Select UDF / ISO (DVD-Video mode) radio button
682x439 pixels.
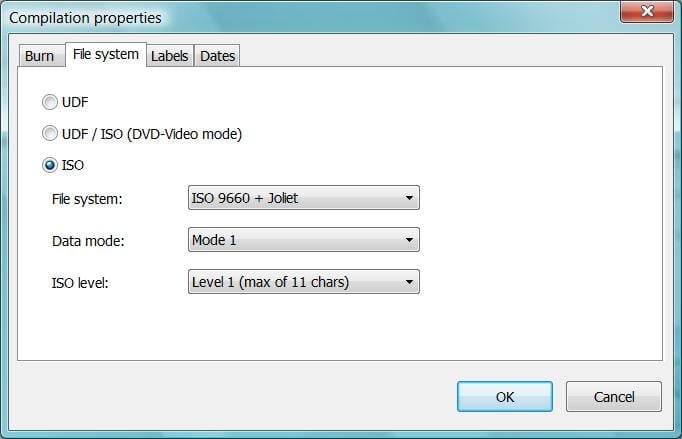50,134
